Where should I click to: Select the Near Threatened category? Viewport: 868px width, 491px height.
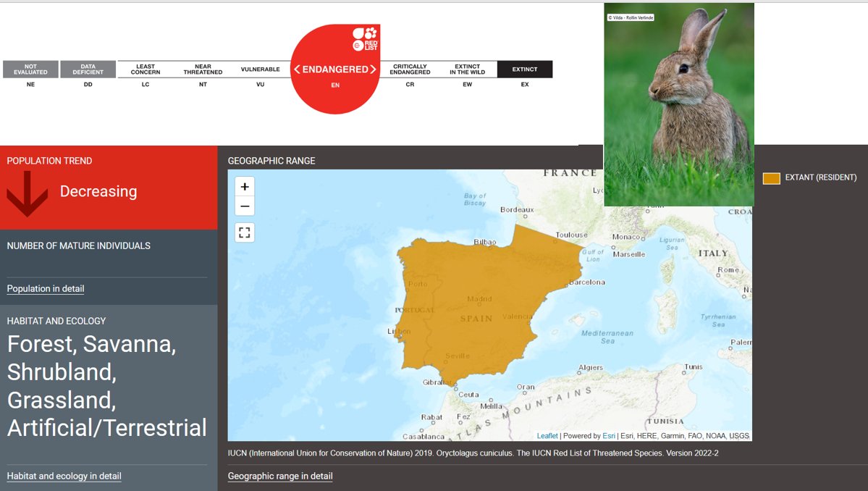click(203, 70)
